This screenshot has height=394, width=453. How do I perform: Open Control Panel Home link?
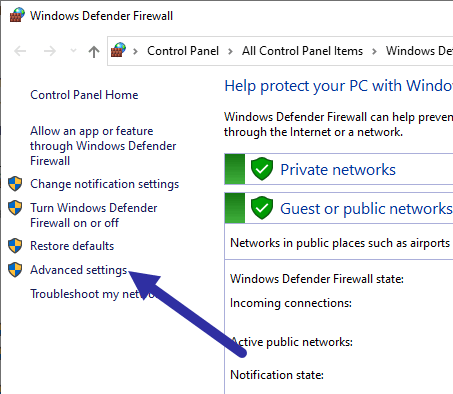click(x=84, y=95)
